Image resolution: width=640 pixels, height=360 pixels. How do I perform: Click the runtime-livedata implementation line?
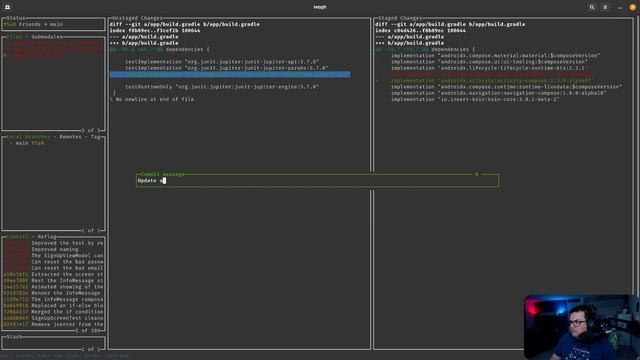(x=506, y=87)
